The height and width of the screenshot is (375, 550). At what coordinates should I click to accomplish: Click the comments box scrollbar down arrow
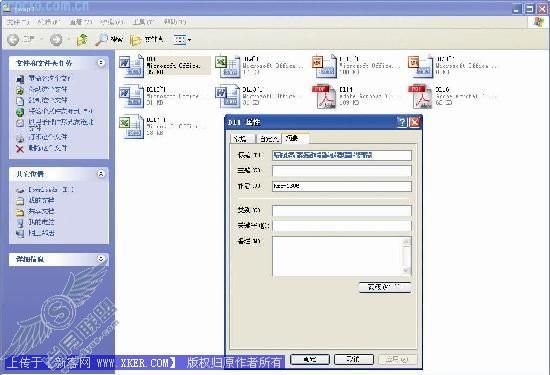(x=407, y=270)
